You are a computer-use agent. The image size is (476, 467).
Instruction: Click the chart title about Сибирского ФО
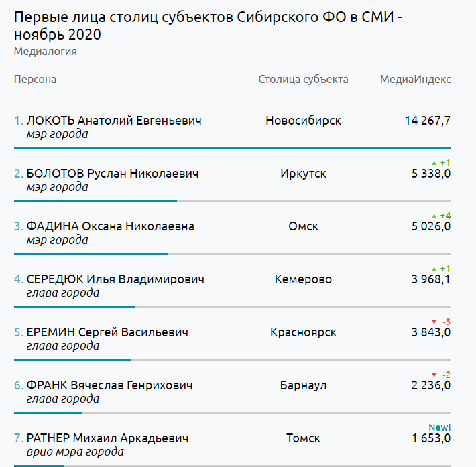[208, 26]
